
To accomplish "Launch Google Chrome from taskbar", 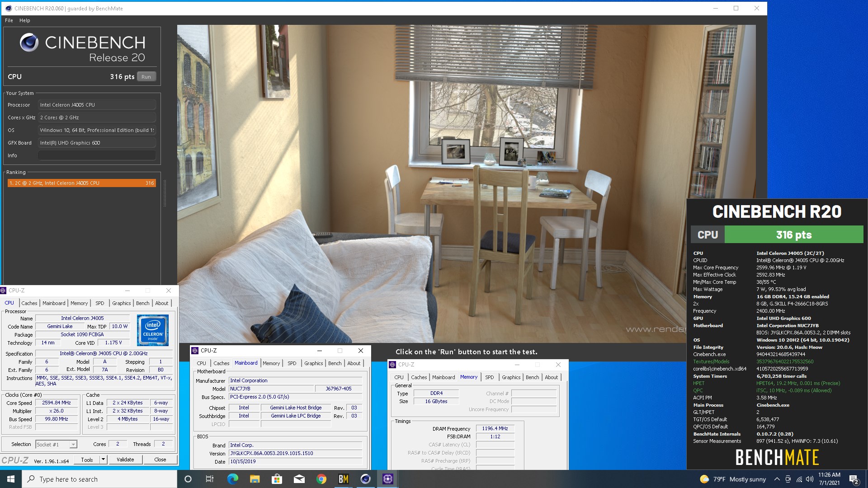I will (321, 479).
